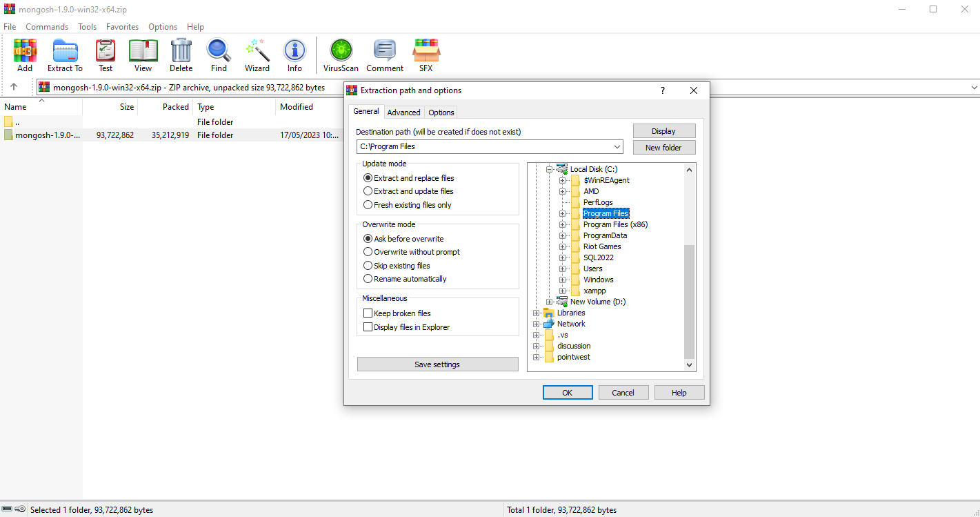This screenshot has width=980, height=517.
Task: Expand the New Volume (D:) node
Action: tap(550, 302)
